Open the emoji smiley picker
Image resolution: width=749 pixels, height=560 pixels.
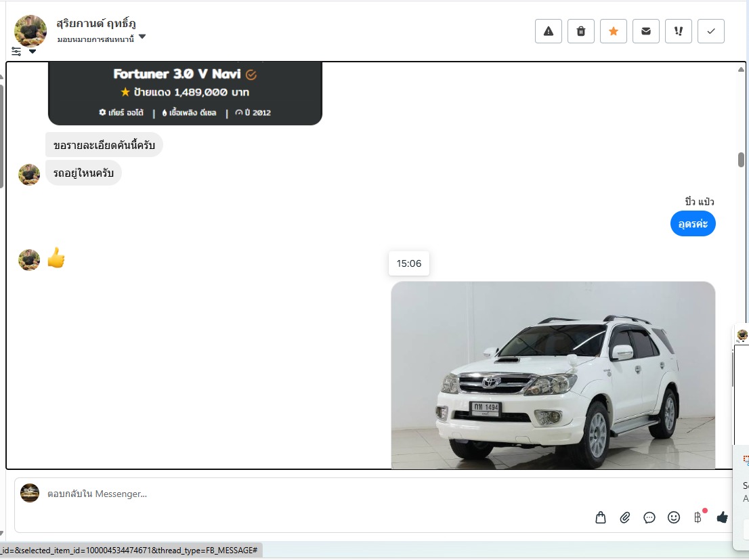(x=674, y=517)
